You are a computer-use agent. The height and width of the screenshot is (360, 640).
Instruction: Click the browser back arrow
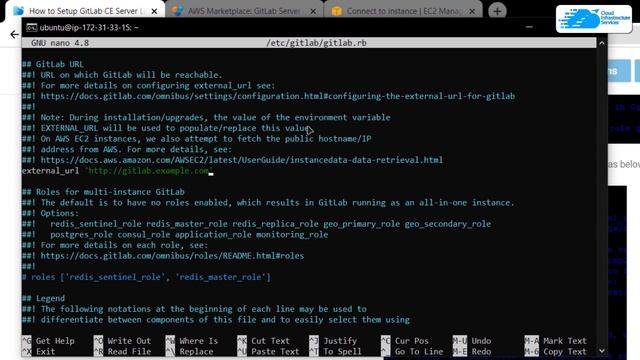coord(15,34)
